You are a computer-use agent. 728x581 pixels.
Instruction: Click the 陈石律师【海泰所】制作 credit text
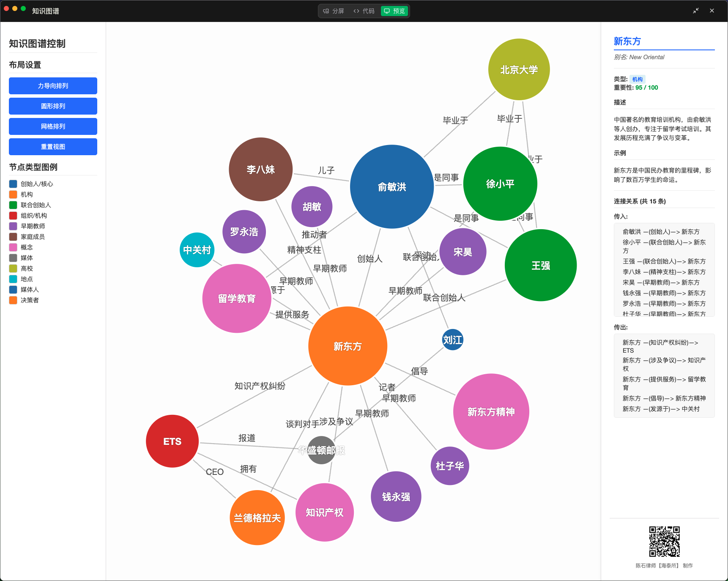(664, 565)
